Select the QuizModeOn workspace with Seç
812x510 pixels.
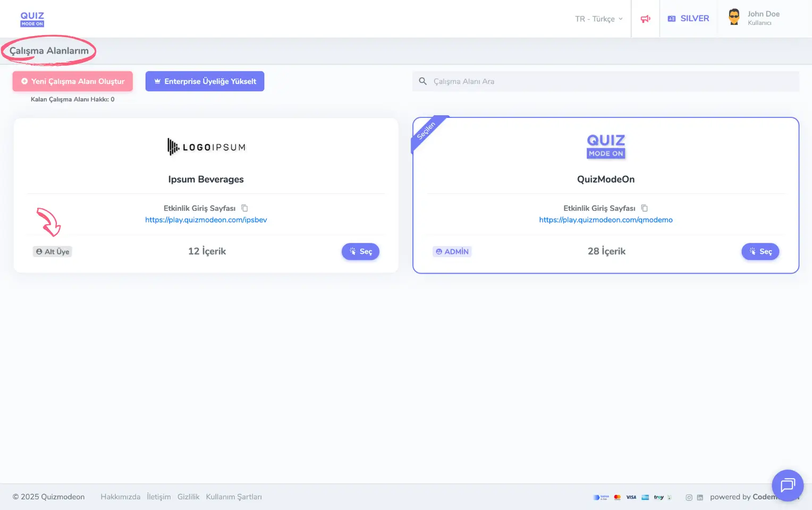760,251
